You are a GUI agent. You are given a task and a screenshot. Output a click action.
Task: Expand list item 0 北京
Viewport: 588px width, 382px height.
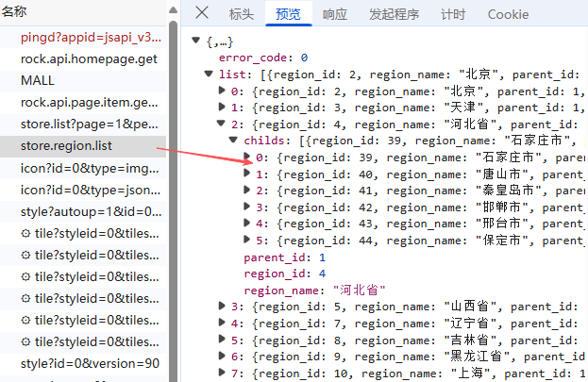coord(222,90)
